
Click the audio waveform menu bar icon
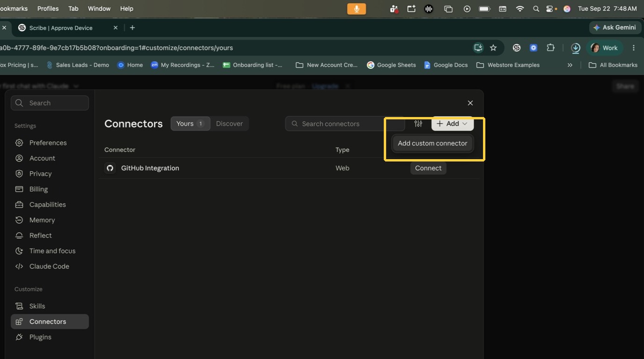pyautogui.click(x=429, y=8)
